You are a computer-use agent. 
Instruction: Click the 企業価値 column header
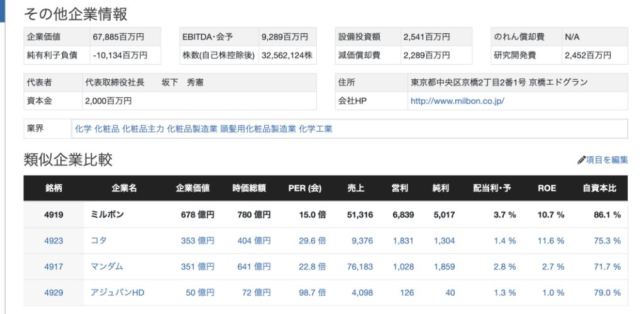click(x=192, y=188)
